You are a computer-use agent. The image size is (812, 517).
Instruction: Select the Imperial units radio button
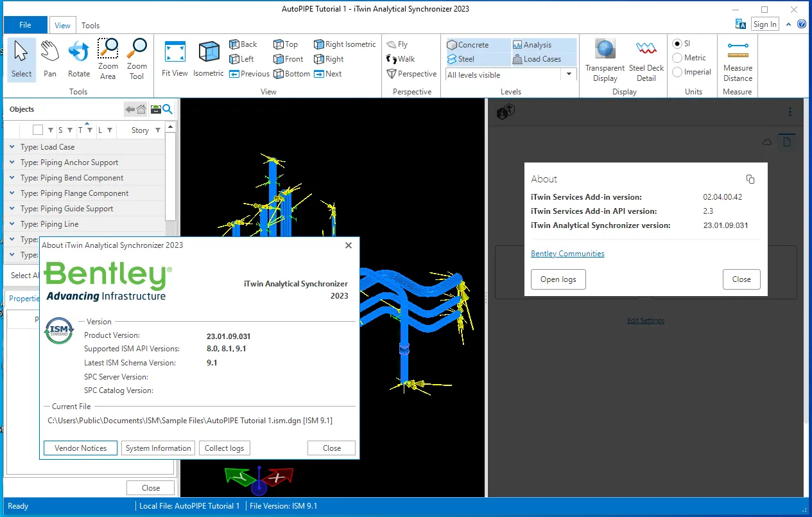coord(677,72)
